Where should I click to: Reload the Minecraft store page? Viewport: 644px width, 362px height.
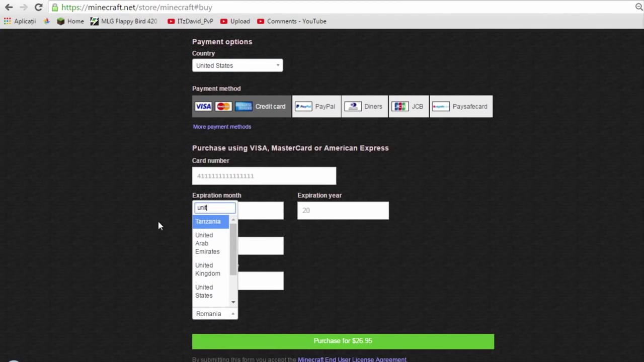(x=38, y=7)
